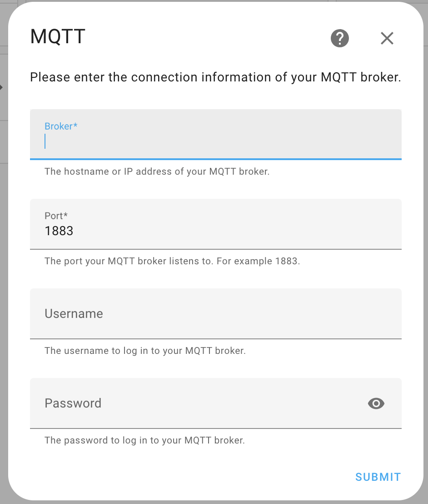Select the Username input field

coord(216,314)
